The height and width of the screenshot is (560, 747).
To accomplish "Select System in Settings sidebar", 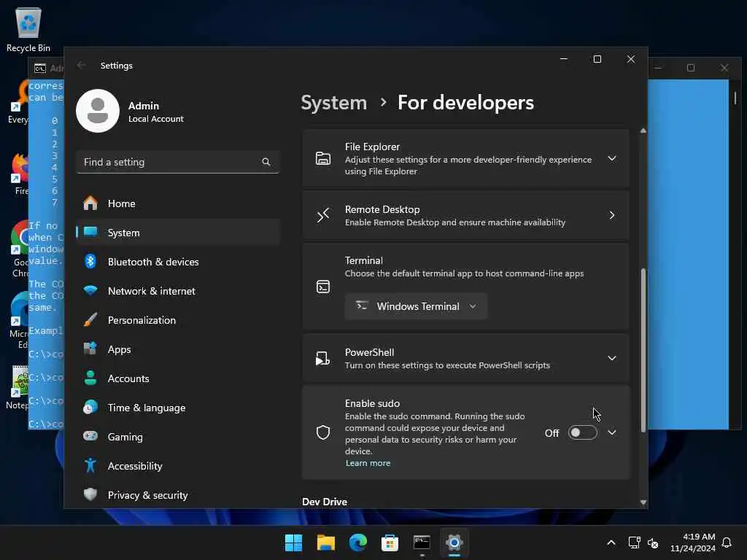I will pyautogui.click(x=178, y=233).
